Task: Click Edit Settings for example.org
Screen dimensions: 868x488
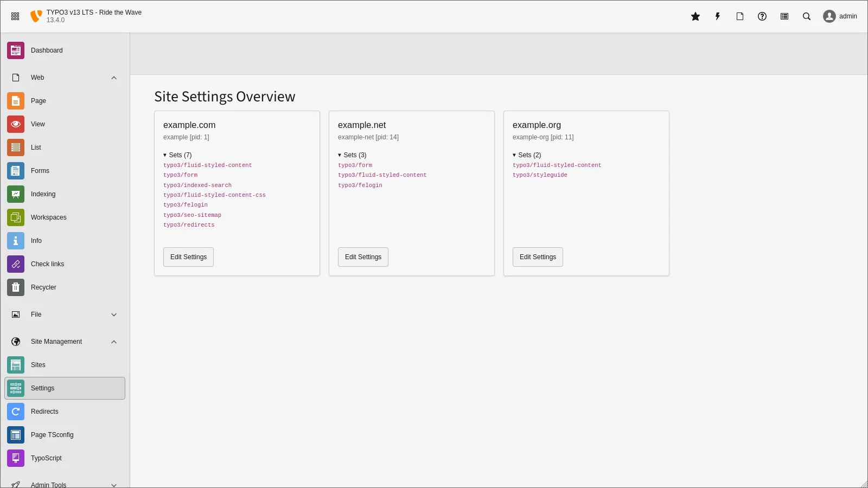Action: tap(538, 256)
